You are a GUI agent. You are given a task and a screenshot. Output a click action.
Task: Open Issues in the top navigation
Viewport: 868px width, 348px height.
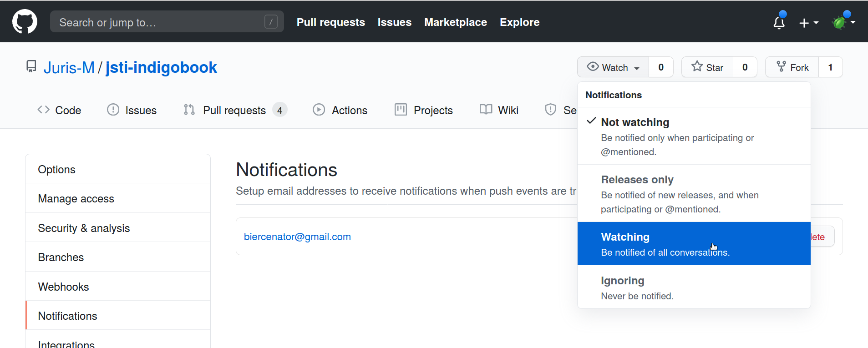click(395, 22)
